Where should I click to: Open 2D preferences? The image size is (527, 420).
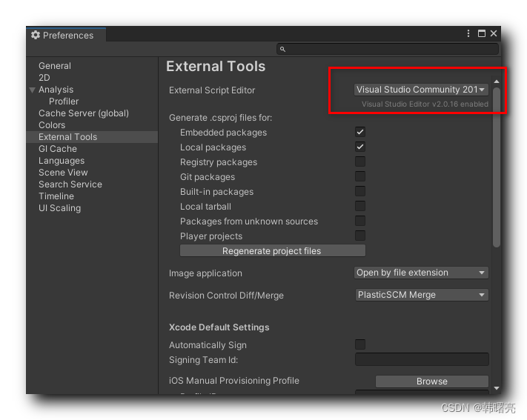44,78
